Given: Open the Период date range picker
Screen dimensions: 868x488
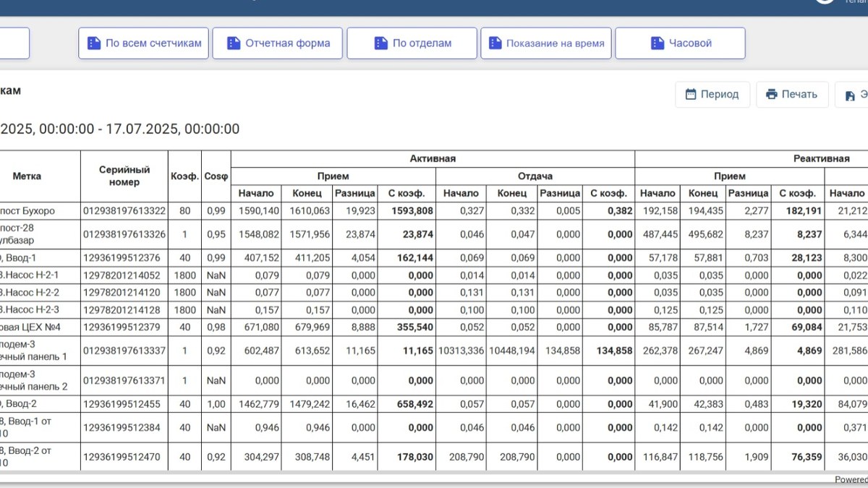Looking at the screenshot, I should click(x=712, y=94).
